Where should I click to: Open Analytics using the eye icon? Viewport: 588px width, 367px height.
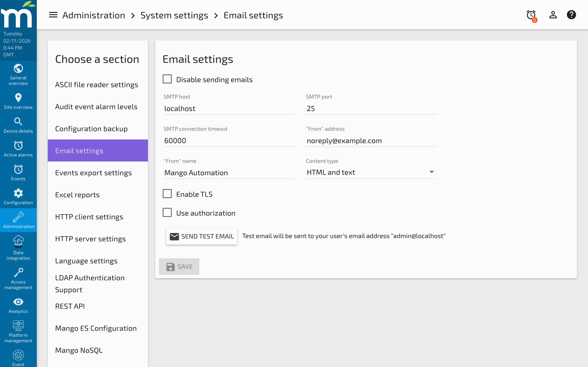(18, 302)
